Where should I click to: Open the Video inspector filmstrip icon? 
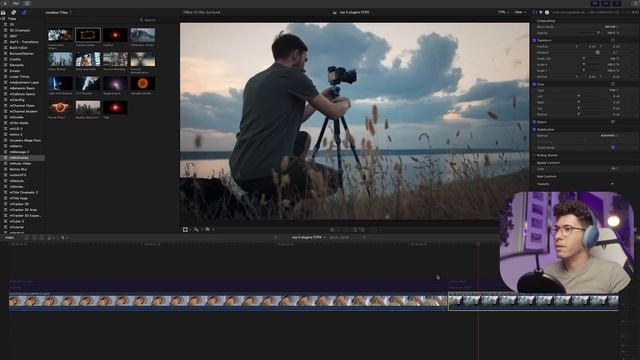(x=535, y=13)
